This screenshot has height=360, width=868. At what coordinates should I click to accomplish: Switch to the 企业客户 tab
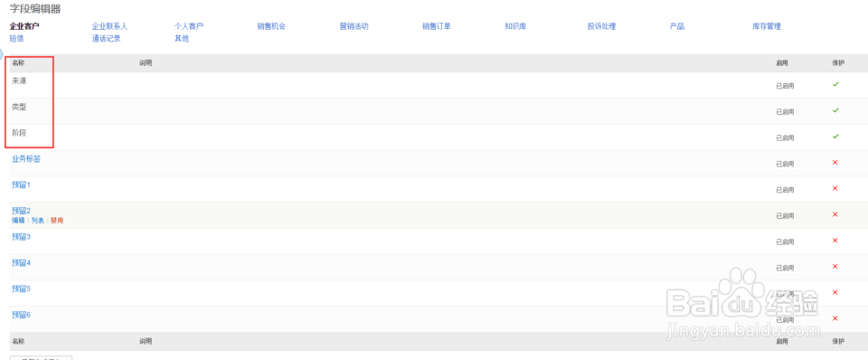[24, 26]
